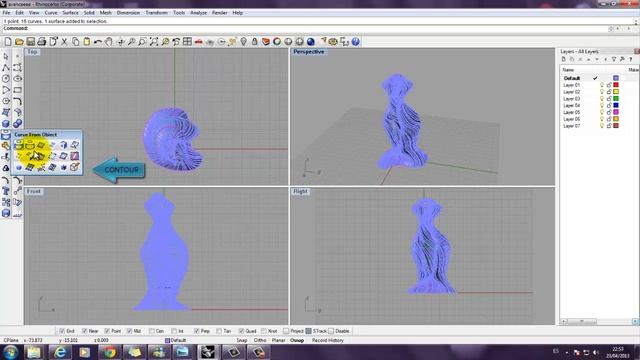
Task: Click Layer 04 blue color swatch
Action: (616, 105)
